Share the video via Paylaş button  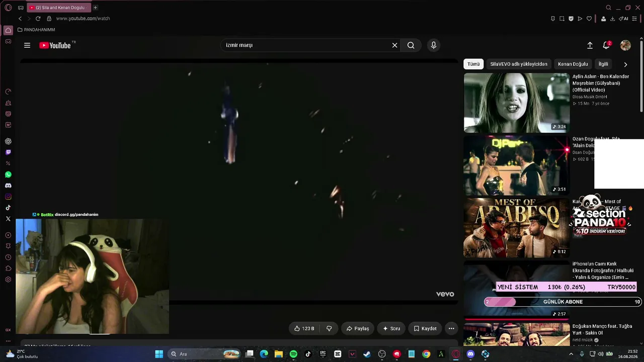coord(358,328)
